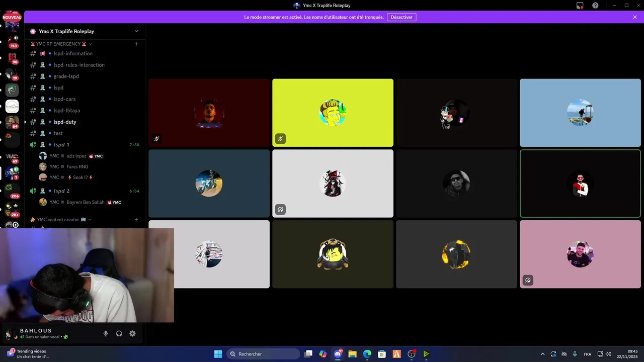Add channel to YMC RP EMERGENCY category
This screenshot has width=644, height=362.
coord(136,44)
